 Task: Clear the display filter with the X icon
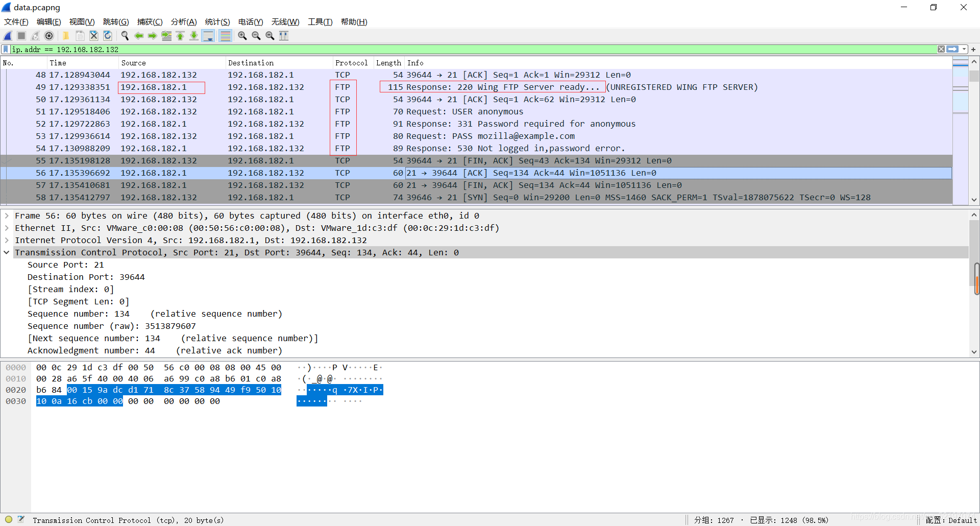click(941, 50)
